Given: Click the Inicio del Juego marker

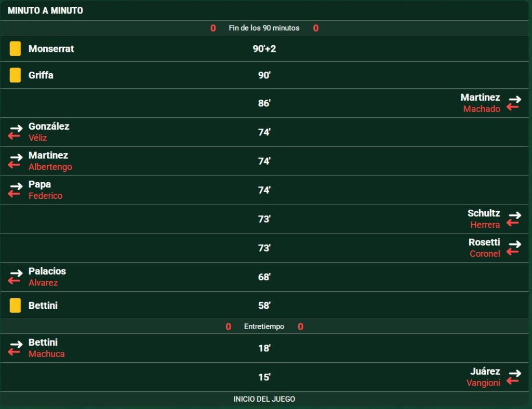Looking at the screenshot, I should [264, 399].
